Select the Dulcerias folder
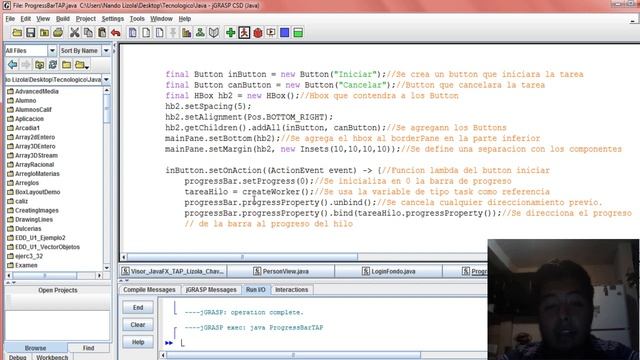This screenshot has height=360, width=640. [x=24, y=229]
